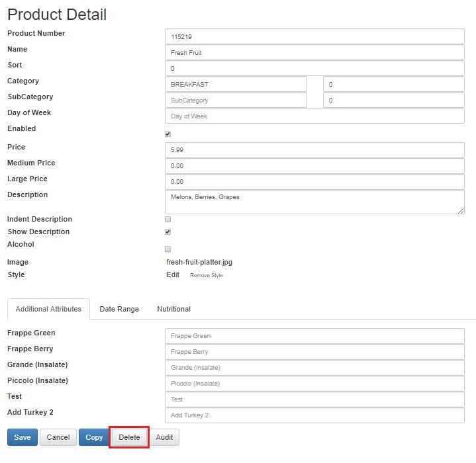The width and height of the screenshot is (476, 463).
Task: Click the Cancel button
Action: 58,437
